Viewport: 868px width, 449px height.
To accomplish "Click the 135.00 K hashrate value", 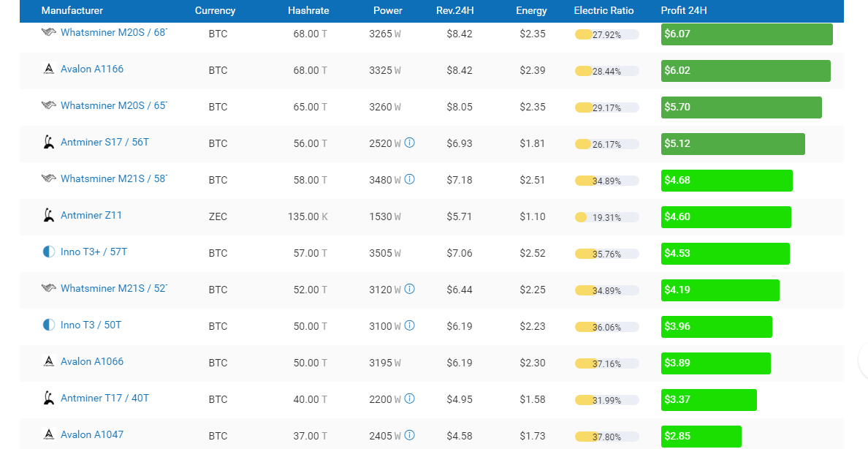I will pyautogui.click(x=308, y=216).
